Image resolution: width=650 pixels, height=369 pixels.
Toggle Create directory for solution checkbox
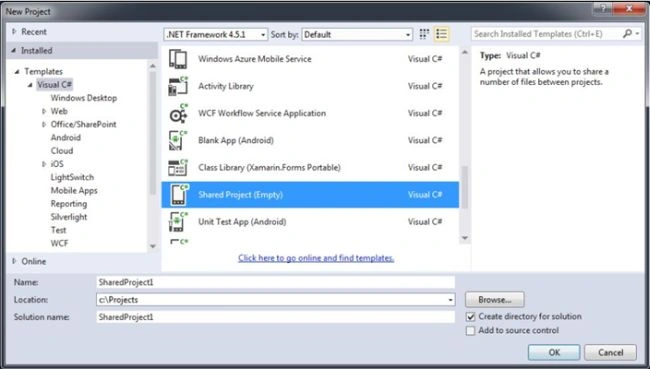click(471, 317)
